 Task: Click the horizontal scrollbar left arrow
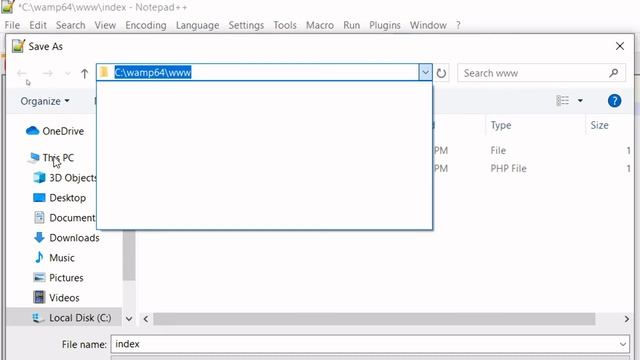(146, 319)
